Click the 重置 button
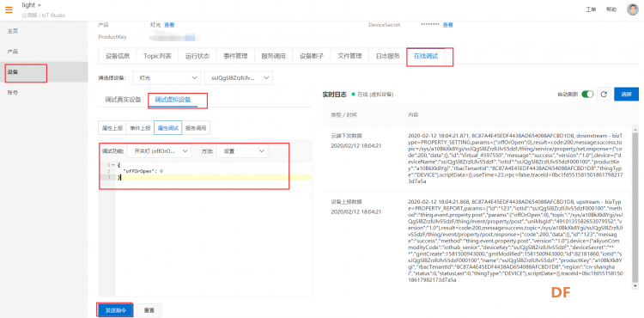Image resolution: width=644 pixels, height=318 pixels. [149, 310]
